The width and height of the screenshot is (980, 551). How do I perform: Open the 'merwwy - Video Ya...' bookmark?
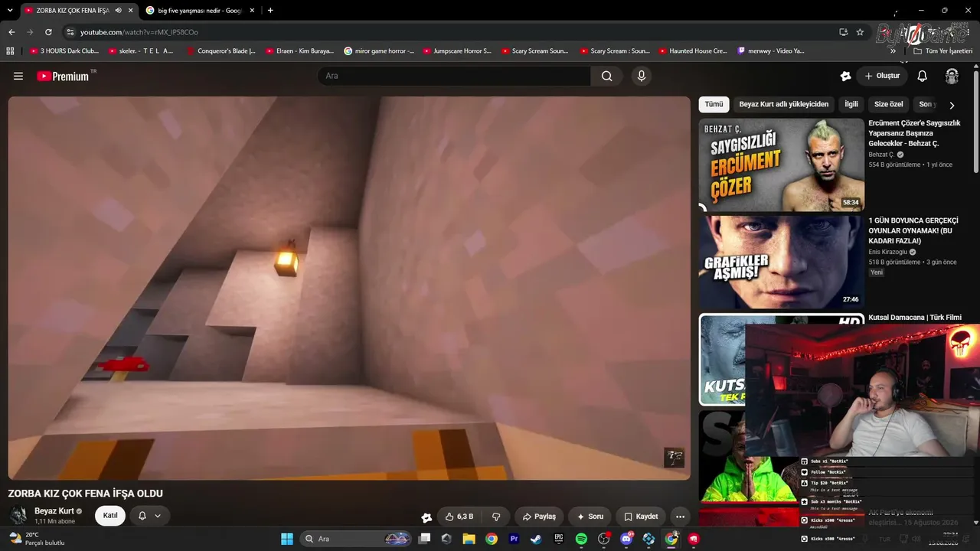(x=770, y=51)
